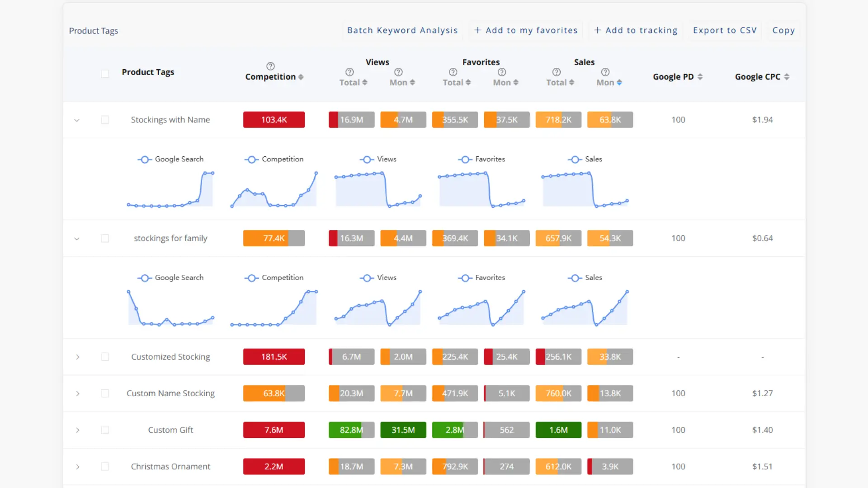The width and height of the screenshot is (868, 488).
Task: Open Batch Keyword Analysis
Action: pos(402,30)
